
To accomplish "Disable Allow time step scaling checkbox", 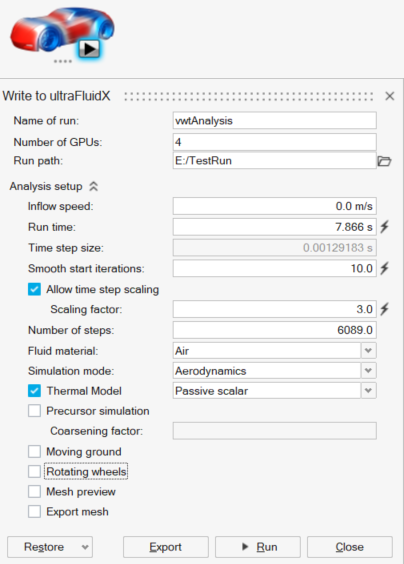I will [x=34, y=289].
